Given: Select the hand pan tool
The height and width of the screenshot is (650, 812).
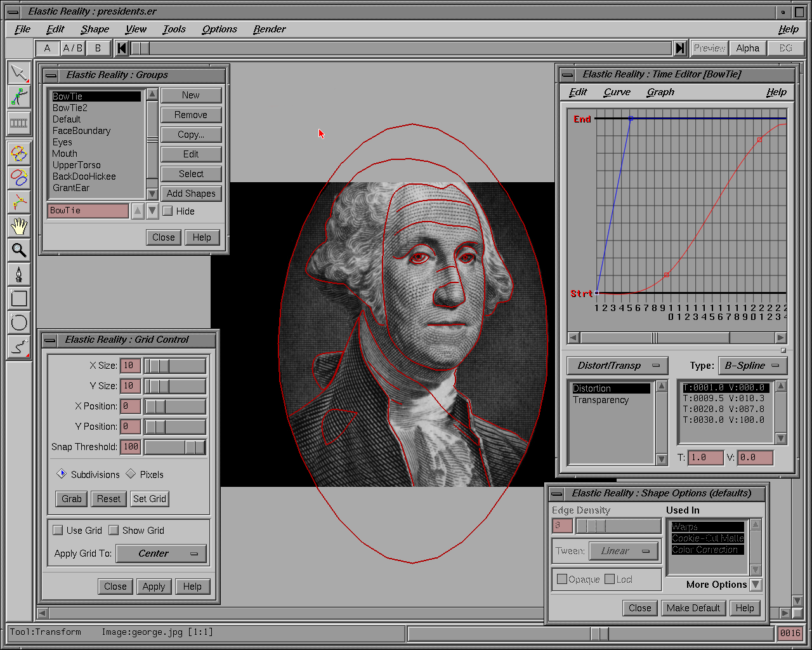Looking at the screenshot, I should pos(19,225).
